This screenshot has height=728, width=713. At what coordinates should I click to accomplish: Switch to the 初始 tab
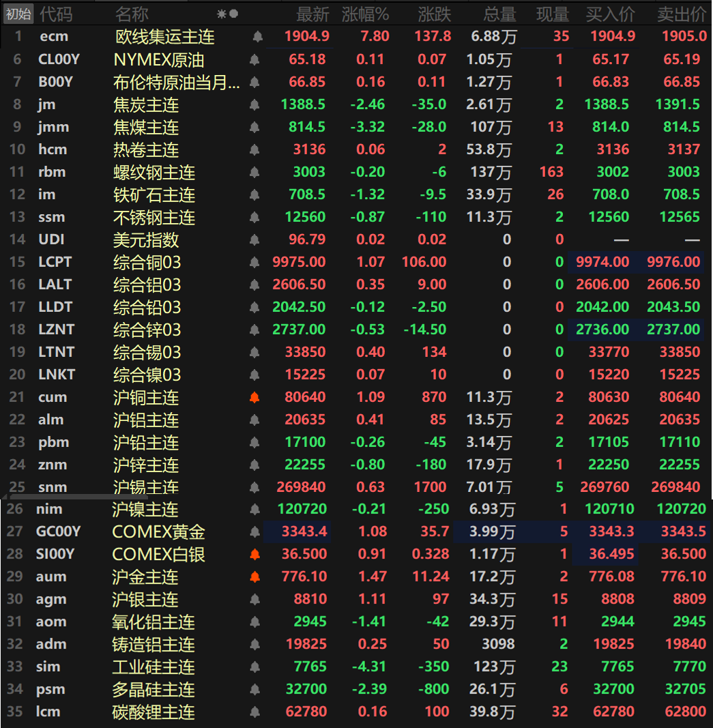pyautogui.click(x=18, y=14)
